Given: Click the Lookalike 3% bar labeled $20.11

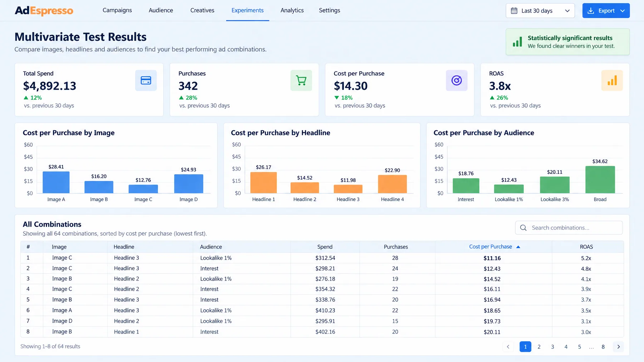Looking at the screenshot, I should click(x=555, y=185).
